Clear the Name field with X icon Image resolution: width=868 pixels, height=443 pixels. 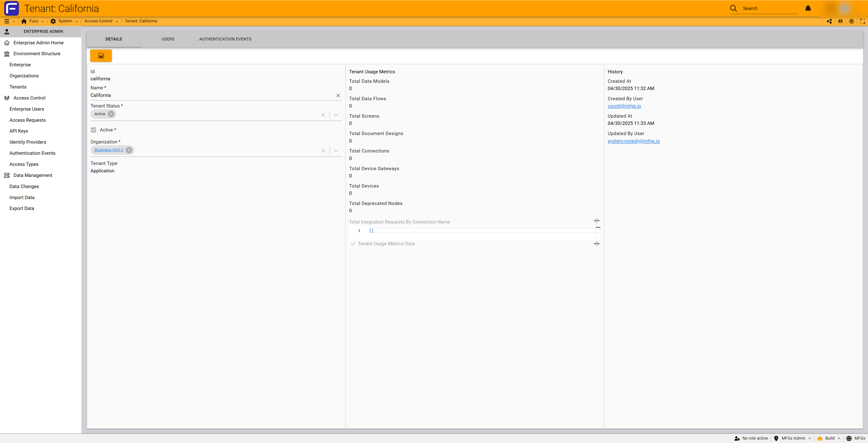[338, 95]
